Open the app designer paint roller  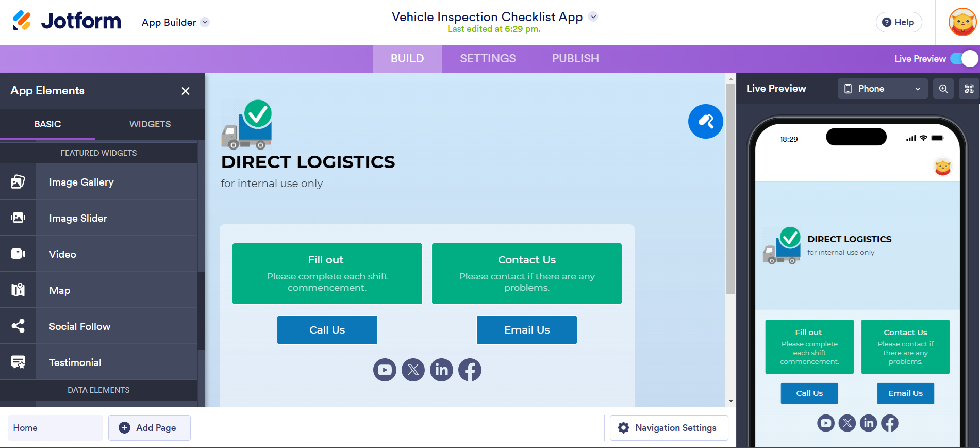(x=706, y=121)
